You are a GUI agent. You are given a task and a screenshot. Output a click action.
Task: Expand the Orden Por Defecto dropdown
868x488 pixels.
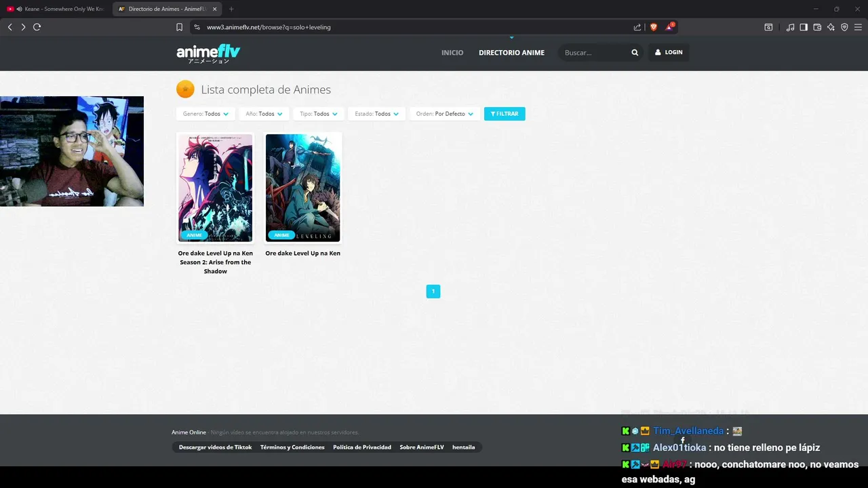click(x=445, y=114)
